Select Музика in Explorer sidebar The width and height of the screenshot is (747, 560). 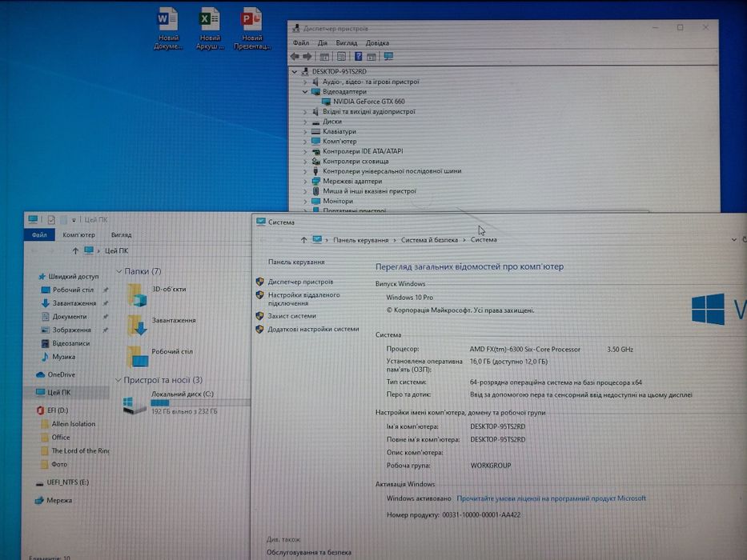(x=63, y=356)
